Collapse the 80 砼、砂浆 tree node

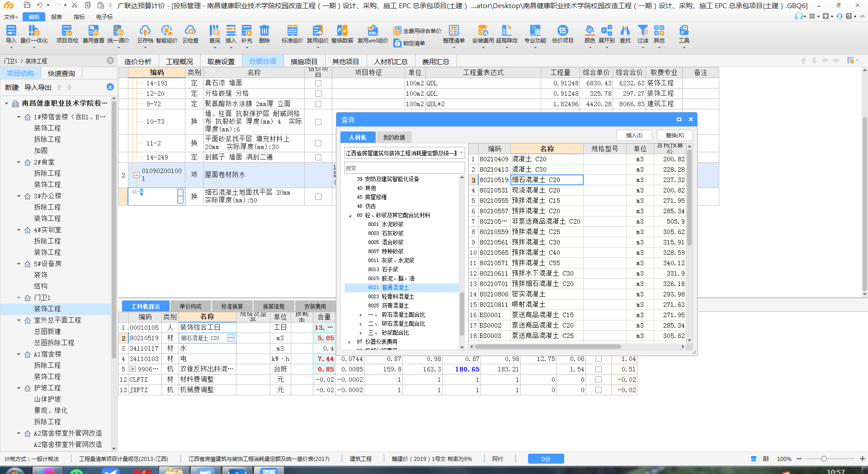click(x=350, y=216)
